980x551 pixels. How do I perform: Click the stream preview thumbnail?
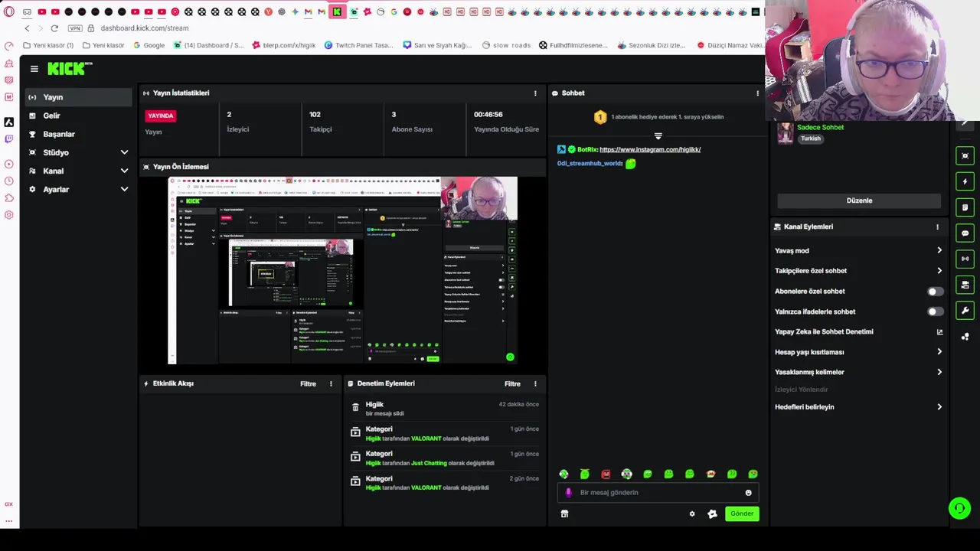click(342, 270)
